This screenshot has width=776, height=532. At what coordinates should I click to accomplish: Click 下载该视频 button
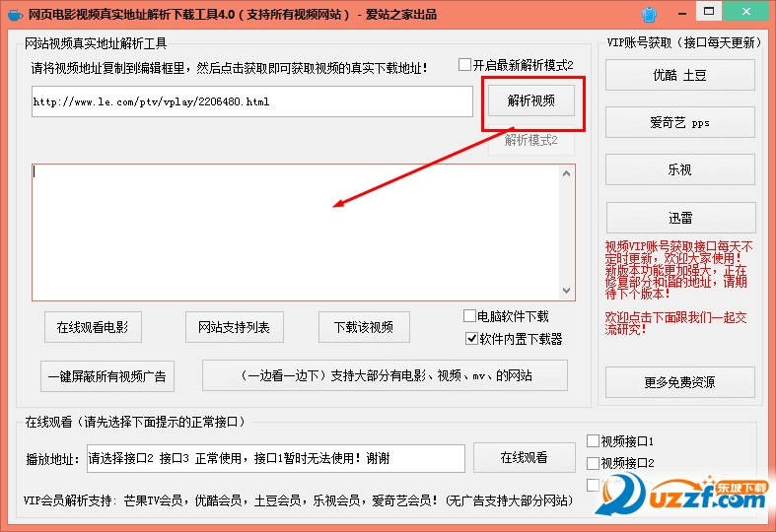click(364, 327)
